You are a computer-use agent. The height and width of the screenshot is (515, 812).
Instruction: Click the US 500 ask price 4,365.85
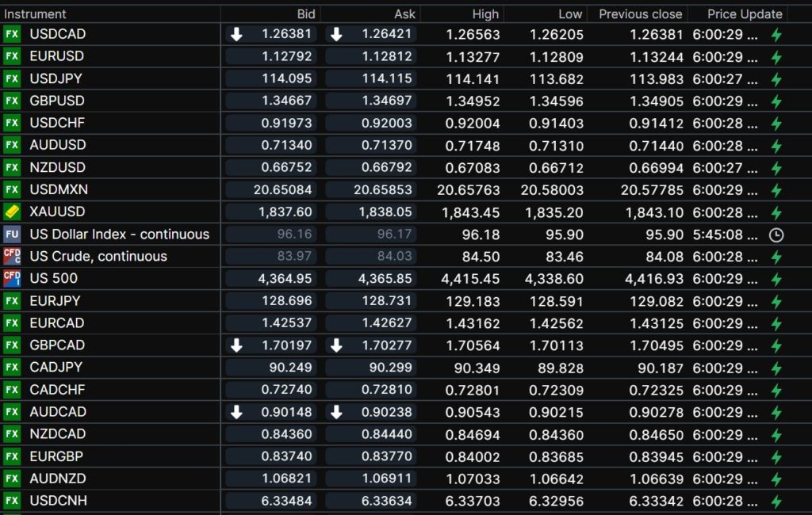pyautogui.click(x=385, y=278)
